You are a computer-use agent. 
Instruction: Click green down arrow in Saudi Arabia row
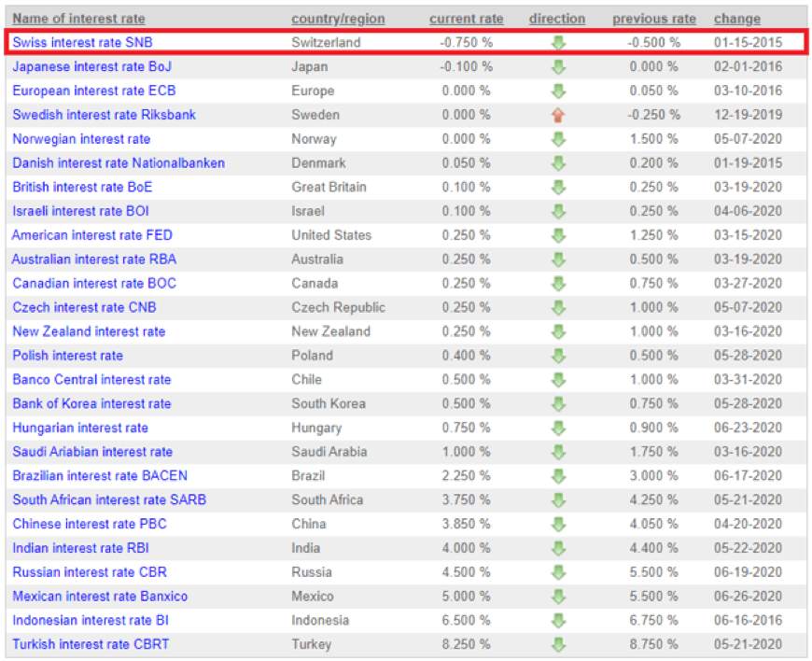click(x=558, y=452)
